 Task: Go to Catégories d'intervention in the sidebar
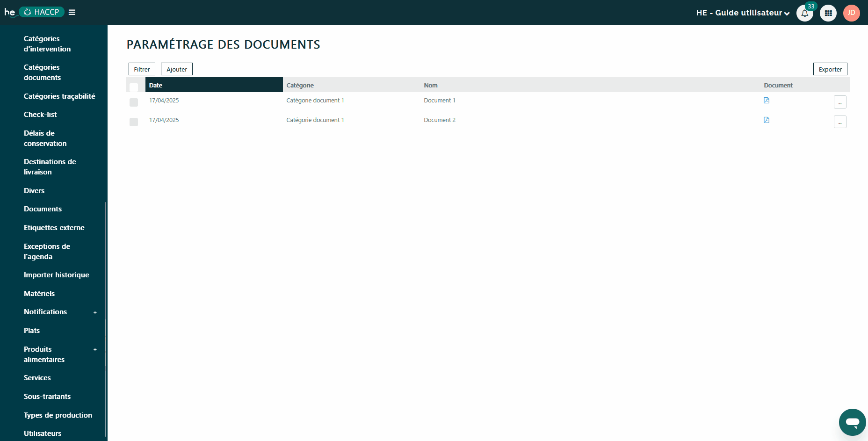click(47, 44)
